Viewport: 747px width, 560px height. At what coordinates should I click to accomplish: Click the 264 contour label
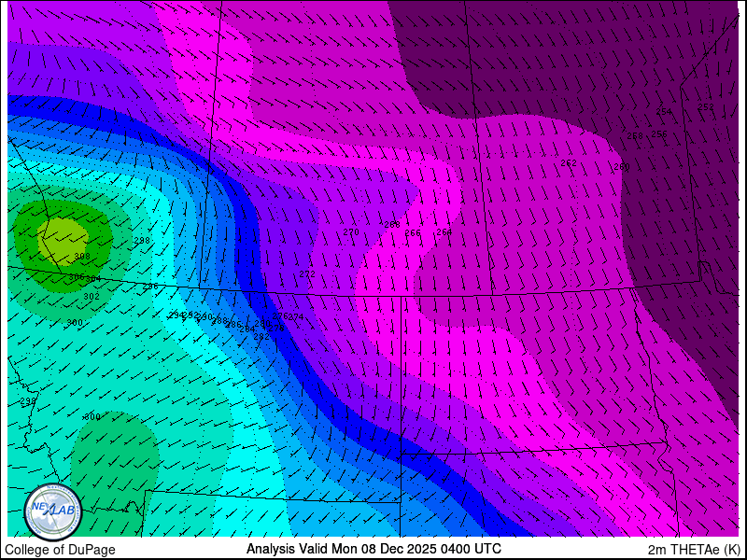point(444,232)
